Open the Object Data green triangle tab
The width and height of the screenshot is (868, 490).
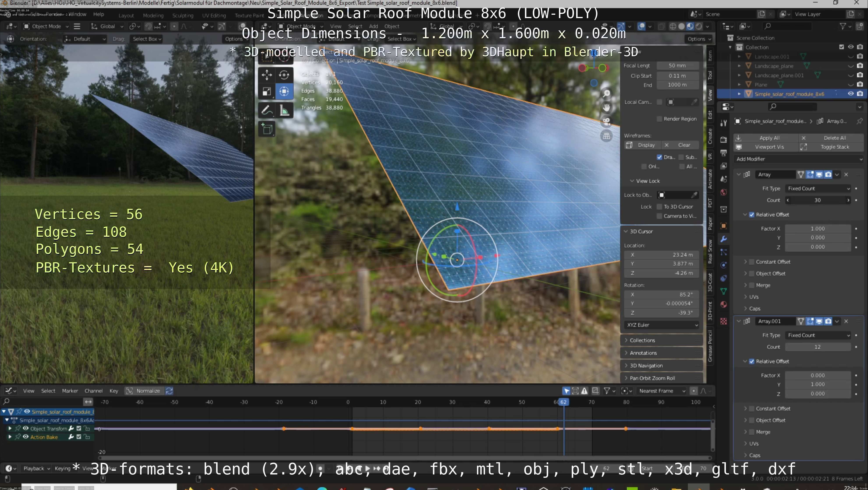pyautogui.click(x=724, y=291)
